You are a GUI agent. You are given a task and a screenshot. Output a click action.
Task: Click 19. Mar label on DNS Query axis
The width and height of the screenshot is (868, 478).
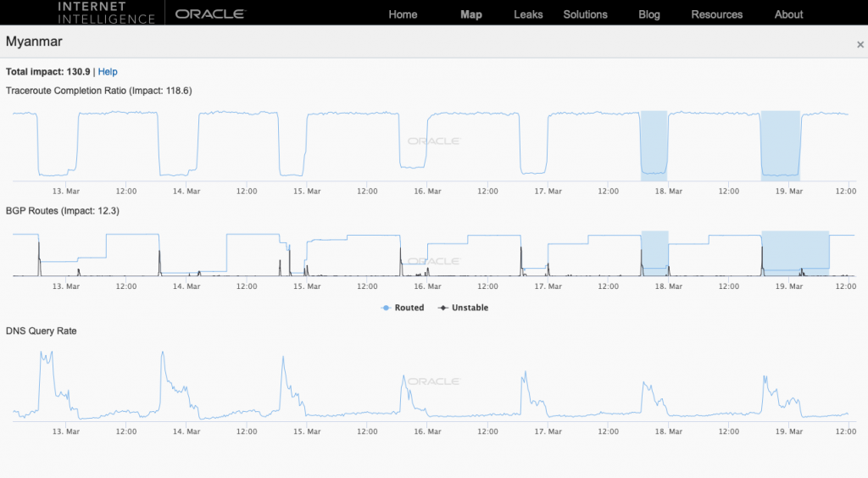click(x=789, y=431)
